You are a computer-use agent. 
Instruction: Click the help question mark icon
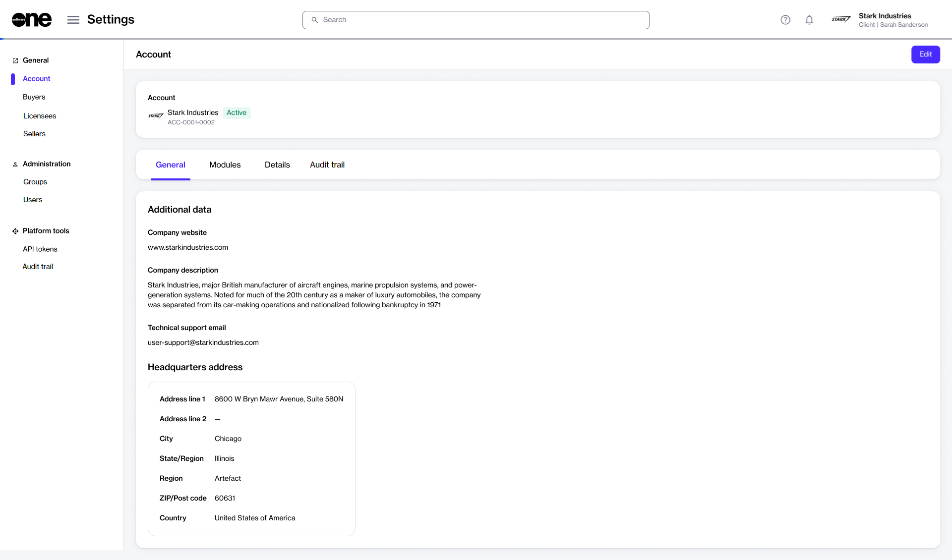click(785, 20)
